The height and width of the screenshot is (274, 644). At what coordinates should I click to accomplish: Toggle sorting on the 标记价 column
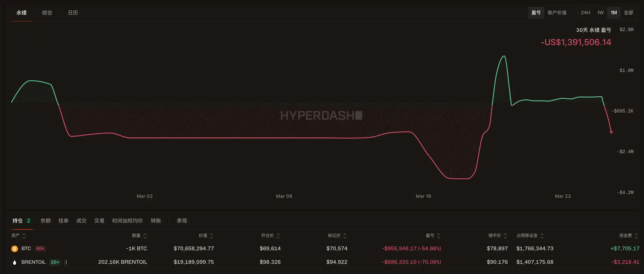[x=345, y=235]
